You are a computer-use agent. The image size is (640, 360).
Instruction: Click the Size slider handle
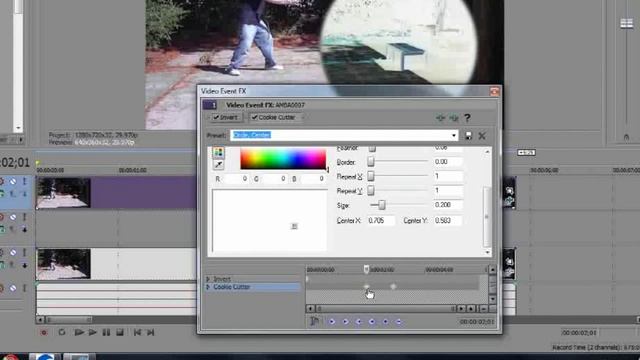pyautogui.click(x=382, y=205)
